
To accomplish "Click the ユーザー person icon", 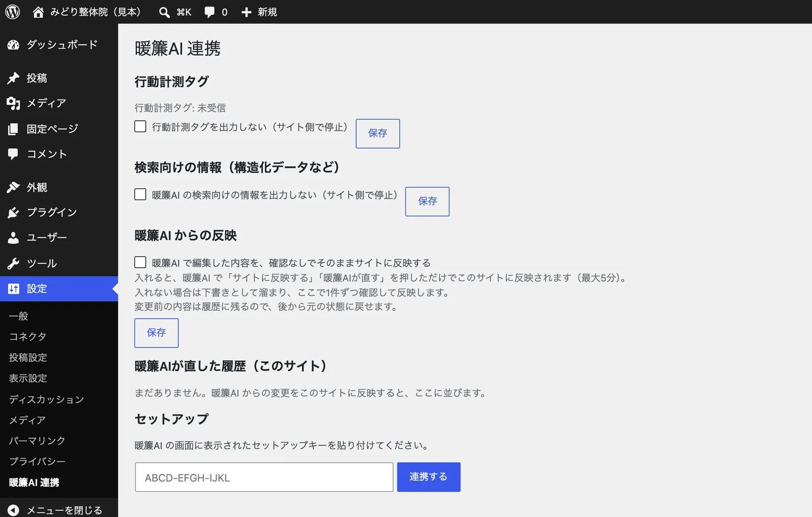I will (x=13, y=238).
